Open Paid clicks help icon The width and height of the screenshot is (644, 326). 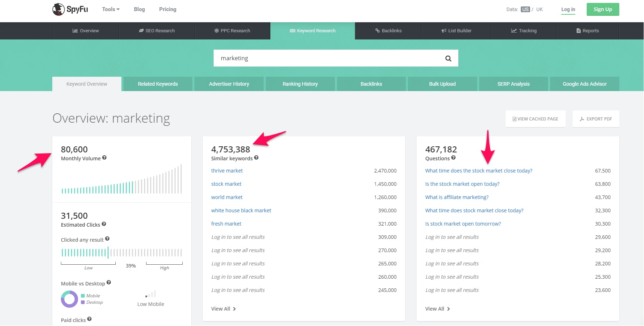click(89, 319)
